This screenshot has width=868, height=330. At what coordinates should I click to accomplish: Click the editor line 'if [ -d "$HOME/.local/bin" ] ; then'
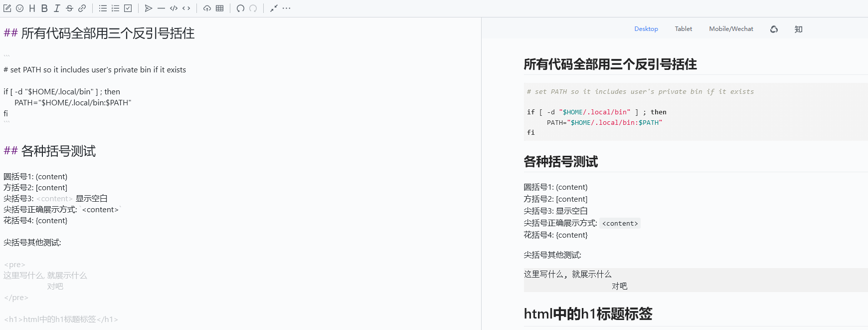pyautogui.click(x=62, y=92)
